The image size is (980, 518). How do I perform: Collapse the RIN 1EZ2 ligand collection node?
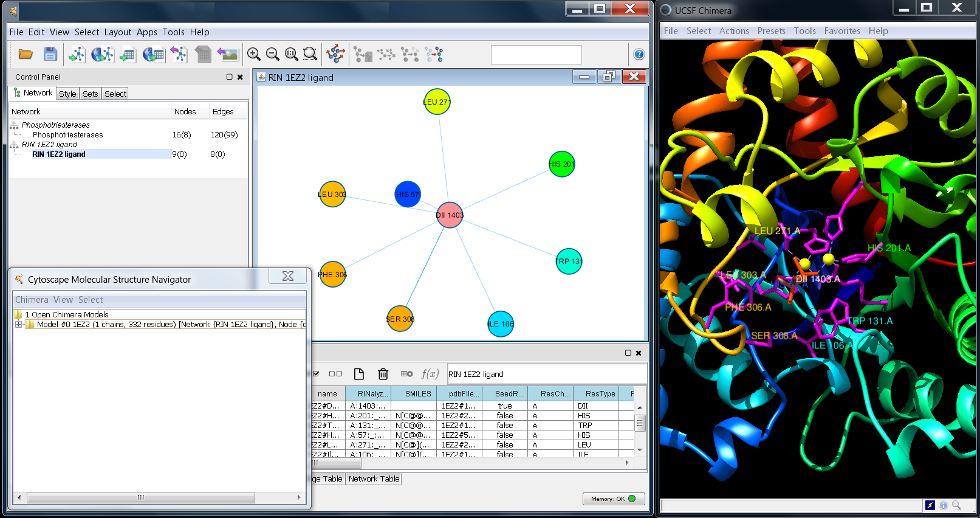click(x=14, y=145)
